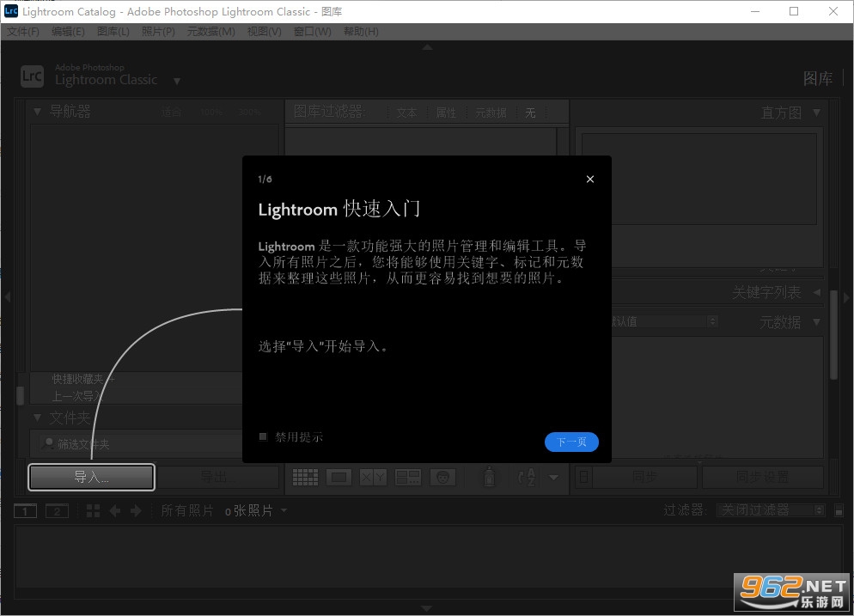Open the XY Compare view
Viewport: 854px width, 616px height.
pyautogui.click(x=373, y=477)
